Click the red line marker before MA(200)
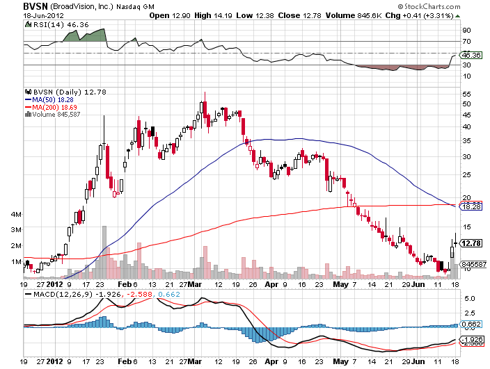This screenshot has height=369, width=490. 28,107
